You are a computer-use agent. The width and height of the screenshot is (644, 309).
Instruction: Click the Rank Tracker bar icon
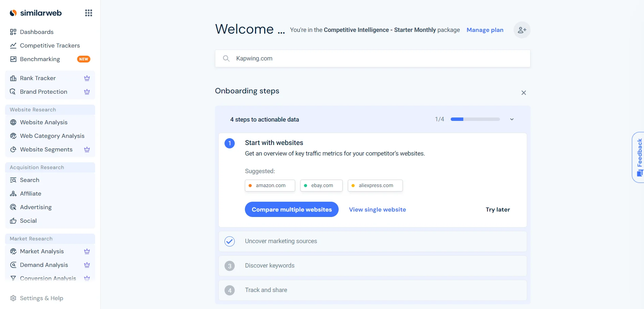click(x=13, y=78)
